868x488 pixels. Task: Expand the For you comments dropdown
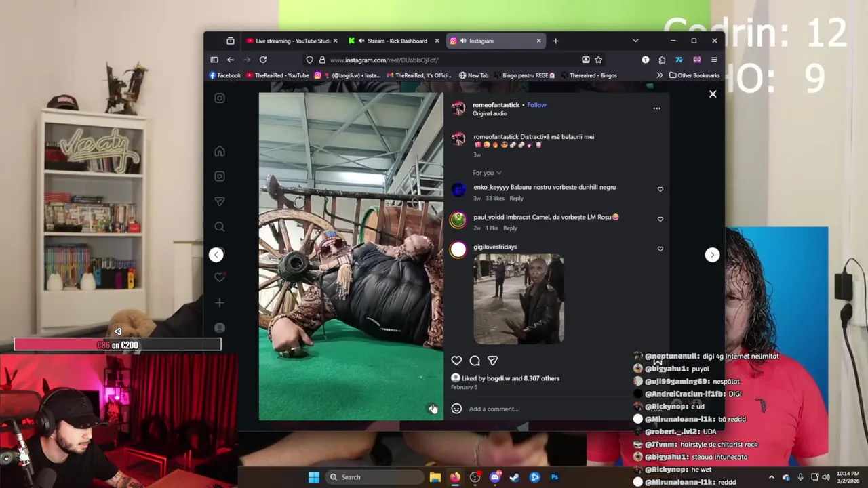click(x=487, y=173)
